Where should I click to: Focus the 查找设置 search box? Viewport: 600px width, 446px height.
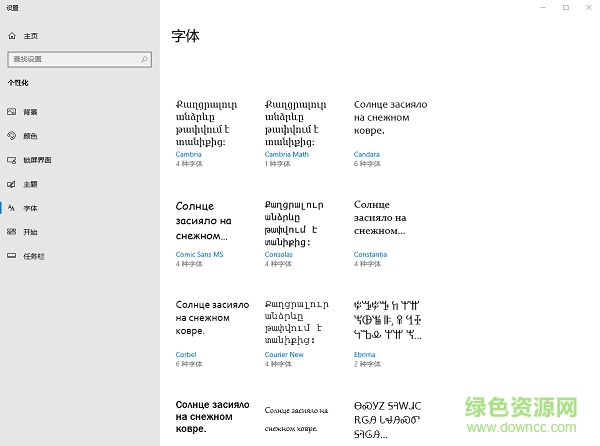coord(80,59)
